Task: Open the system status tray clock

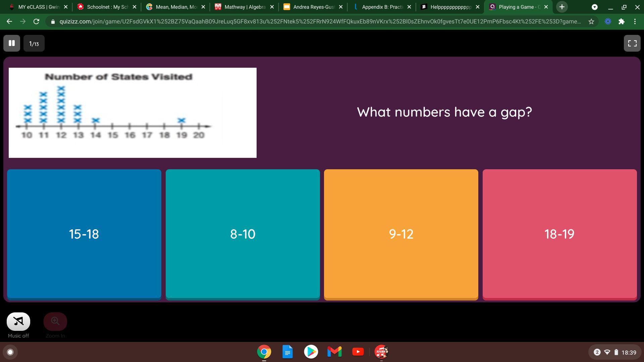Action: [x=628, y=352]
